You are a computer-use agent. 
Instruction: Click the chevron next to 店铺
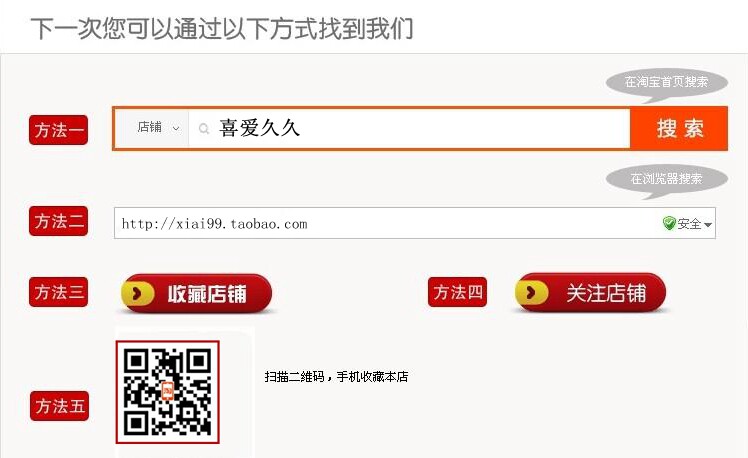coord(176,128)
